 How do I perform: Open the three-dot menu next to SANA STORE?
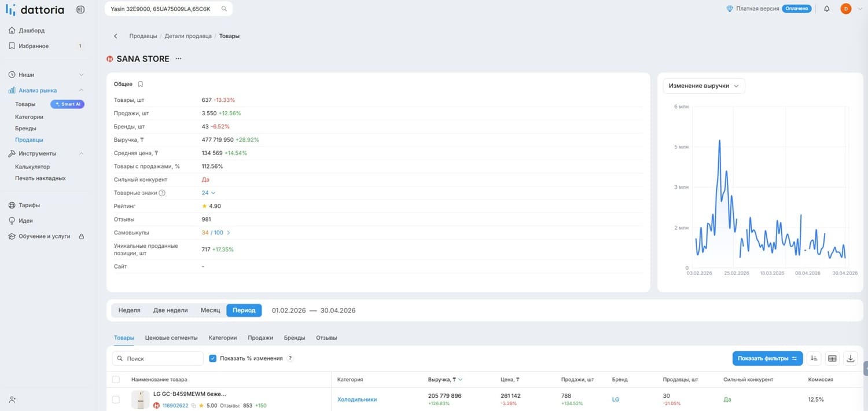178,58
